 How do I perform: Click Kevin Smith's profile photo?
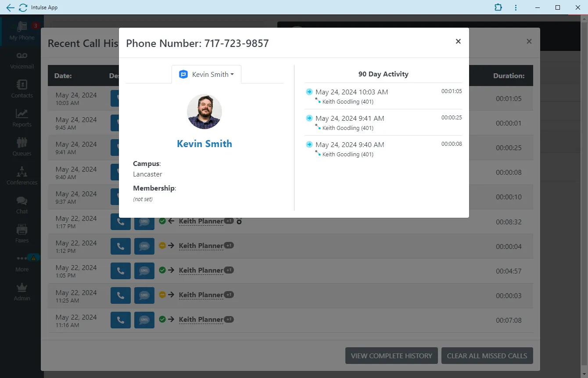click(x=204, y=112)
